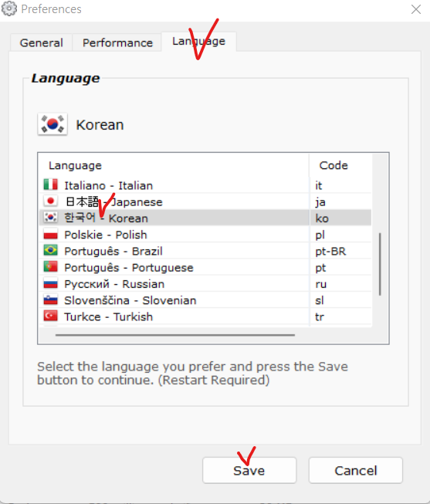This screenshot has height=504, width=430.
Task: Click the Turkish flag icon
Action: (50, 316)
